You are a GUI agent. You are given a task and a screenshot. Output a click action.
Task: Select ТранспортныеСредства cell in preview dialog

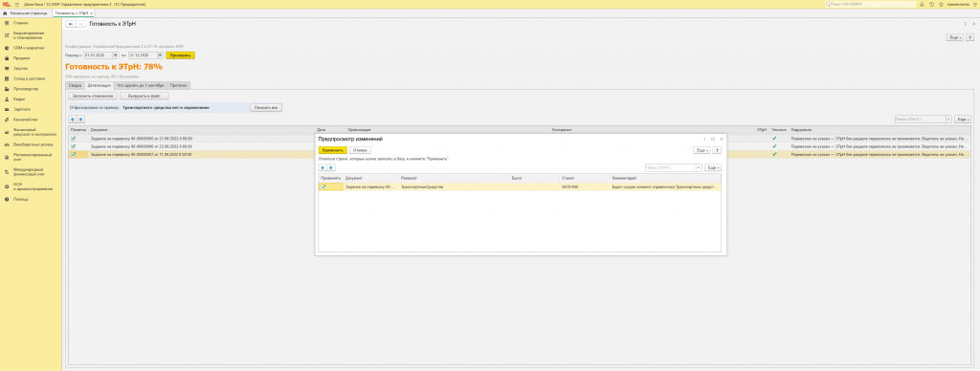[453, 186]
